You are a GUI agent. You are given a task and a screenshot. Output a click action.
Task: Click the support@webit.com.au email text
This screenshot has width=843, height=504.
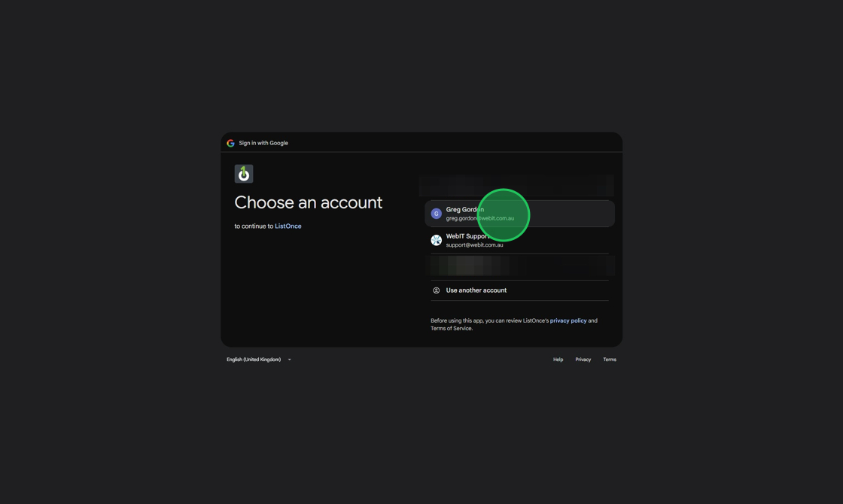point(474,245)
